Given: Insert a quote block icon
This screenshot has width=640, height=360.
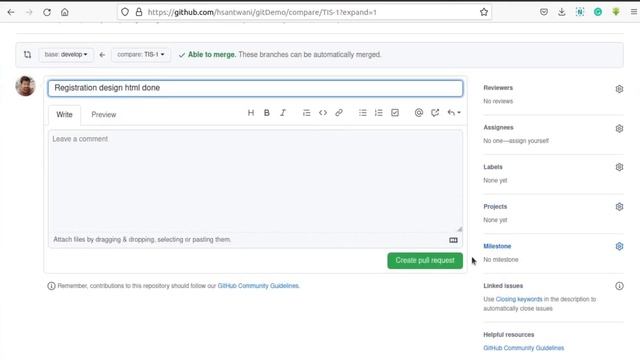Looking at the screenshot, I should pyautogui.click(x=307, y=113).
